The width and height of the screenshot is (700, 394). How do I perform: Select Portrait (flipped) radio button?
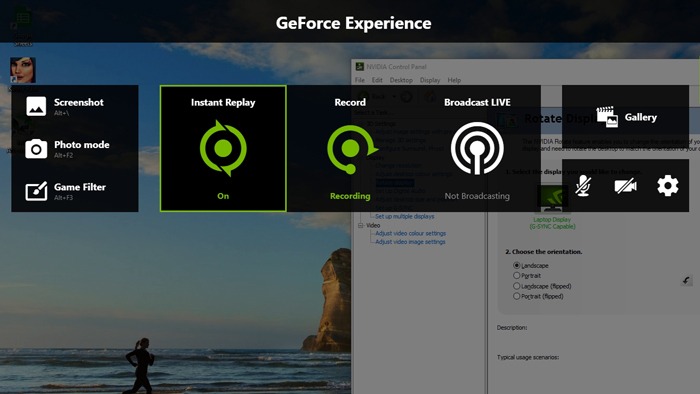pyautogui.click(x=517, y=296)
